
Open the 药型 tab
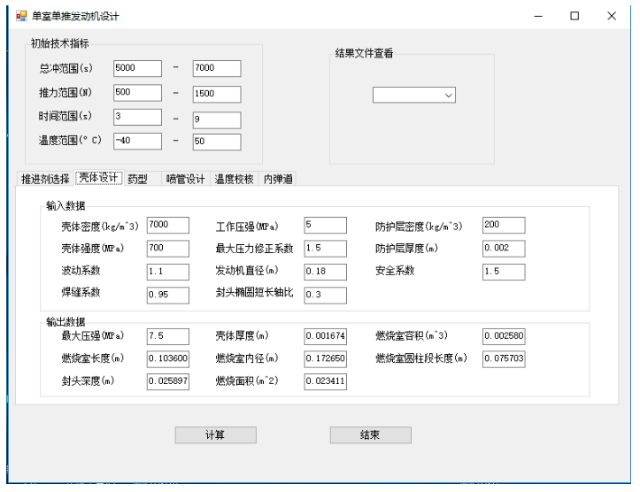137,180
